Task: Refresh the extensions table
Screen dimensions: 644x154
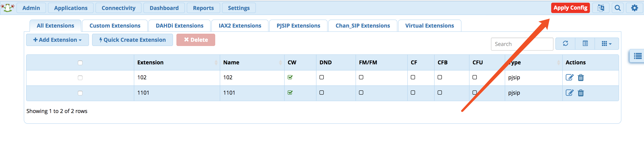Action: click(565, 44)
